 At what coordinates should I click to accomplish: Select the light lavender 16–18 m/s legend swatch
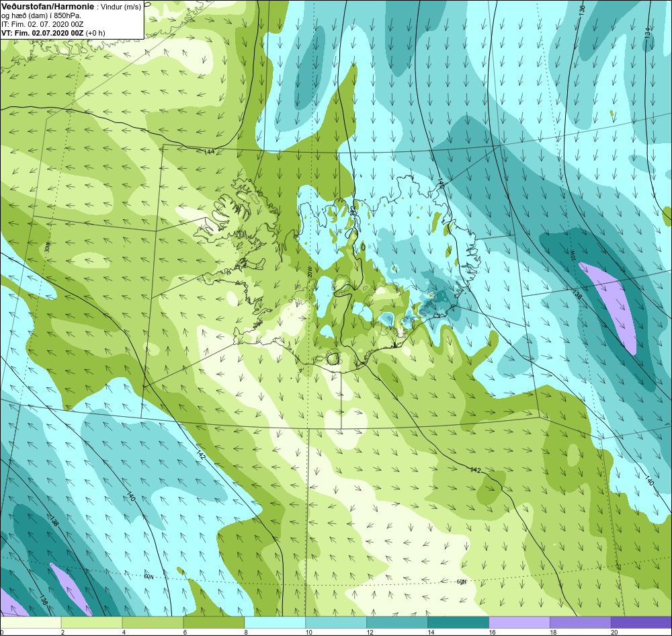click(519, 623)
